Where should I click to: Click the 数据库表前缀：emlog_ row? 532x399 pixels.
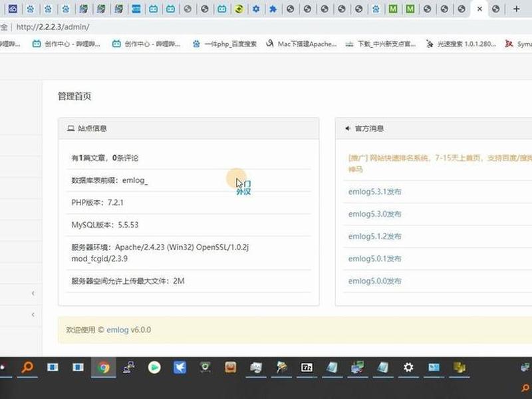189,180
